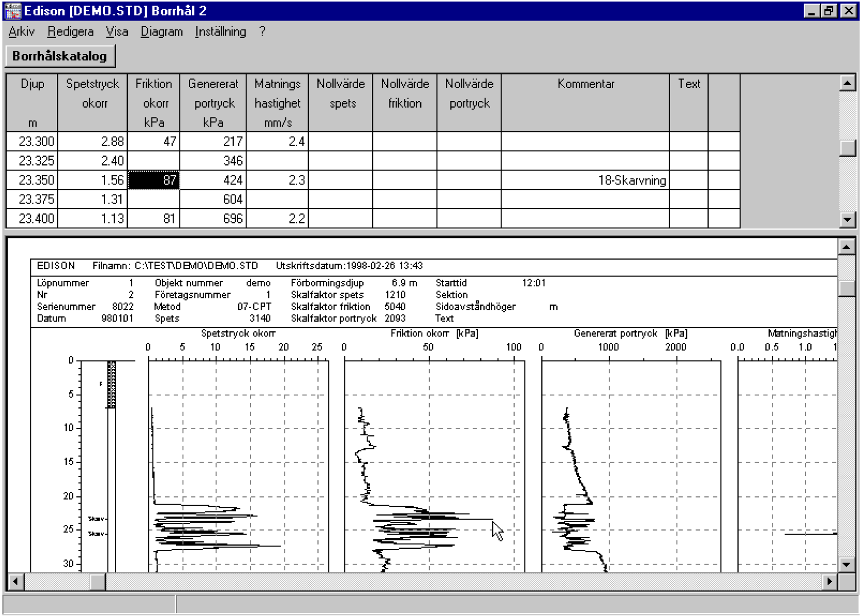Click the diagram scrollbar up arrow
860x616 pixels.
(x=846, y=247)
